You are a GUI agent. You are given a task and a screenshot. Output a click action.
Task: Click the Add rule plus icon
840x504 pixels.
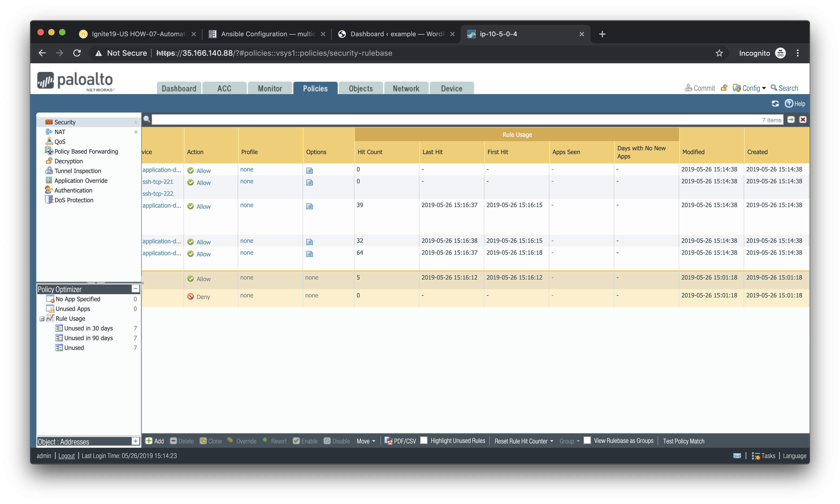[x=149, y=440]
